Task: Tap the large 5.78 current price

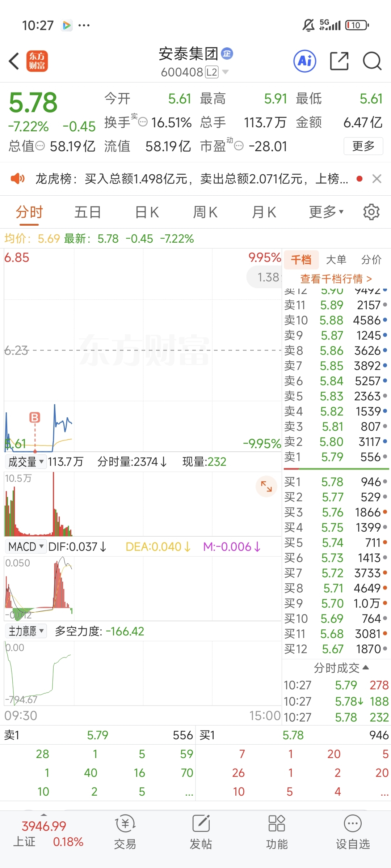Action: click(x=33, y=102)
